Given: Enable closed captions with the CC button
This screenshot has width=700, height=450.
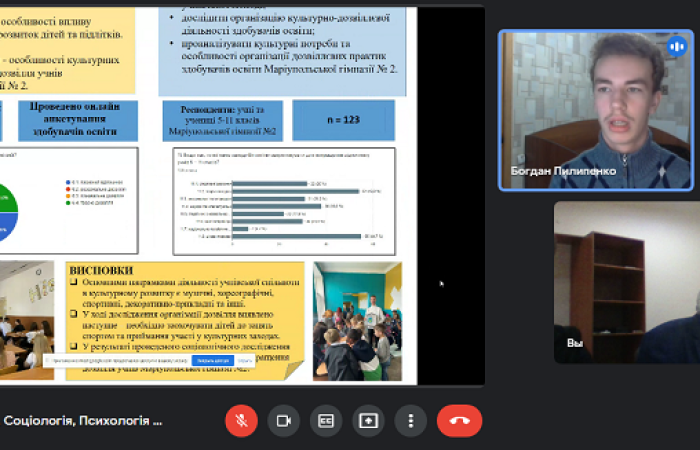Looking at the screenshot, I should (326, 420).
